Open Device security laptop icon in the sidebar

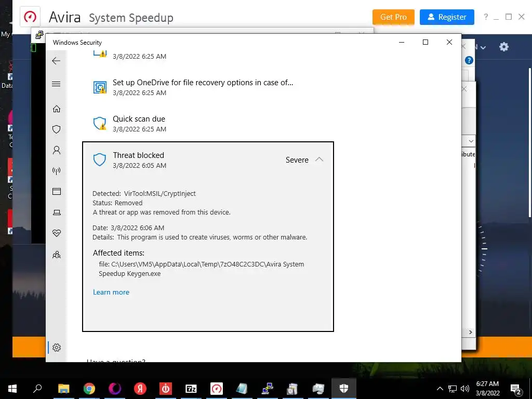57,212
